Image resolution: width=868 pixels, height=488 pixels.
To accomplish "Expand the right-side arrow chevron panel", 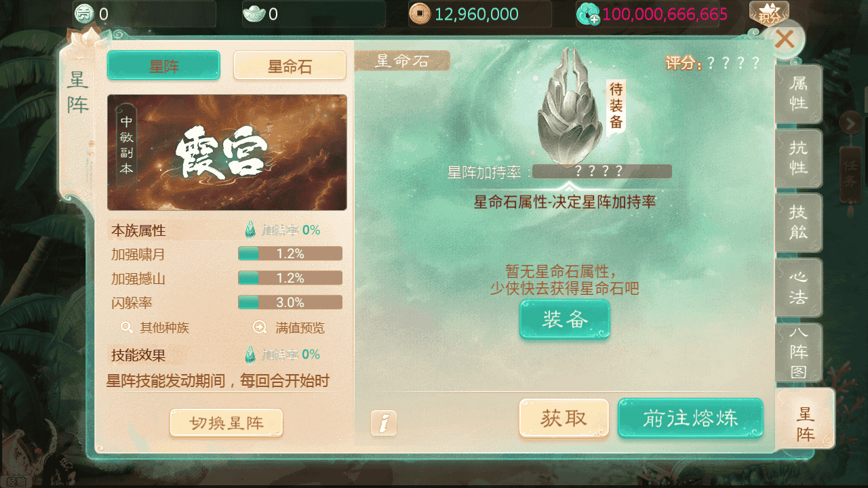I will (850, 123).
